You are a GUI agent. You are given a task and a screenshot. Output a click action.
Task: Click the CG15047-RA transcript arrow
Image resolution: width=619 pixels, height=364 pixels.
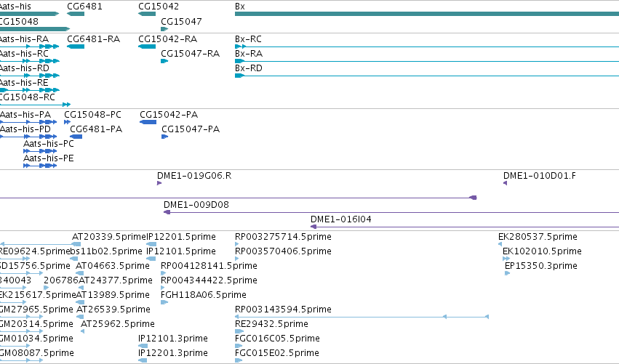(x=164, y=61)
